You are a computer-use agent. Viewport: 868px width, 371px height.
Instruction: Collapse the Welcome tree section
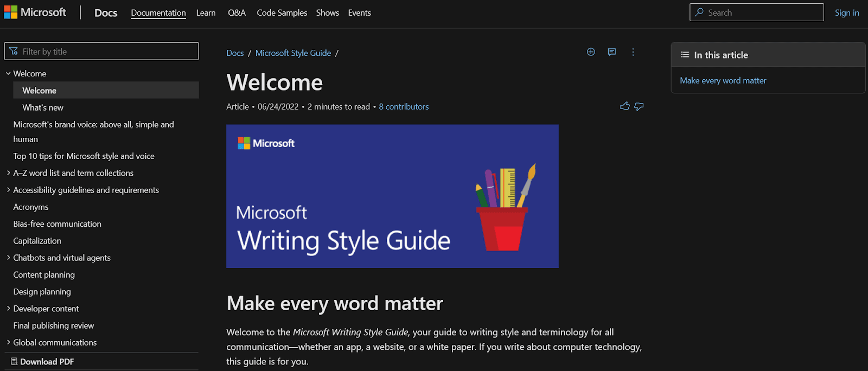pyautogui.click(x=8, y=74)
